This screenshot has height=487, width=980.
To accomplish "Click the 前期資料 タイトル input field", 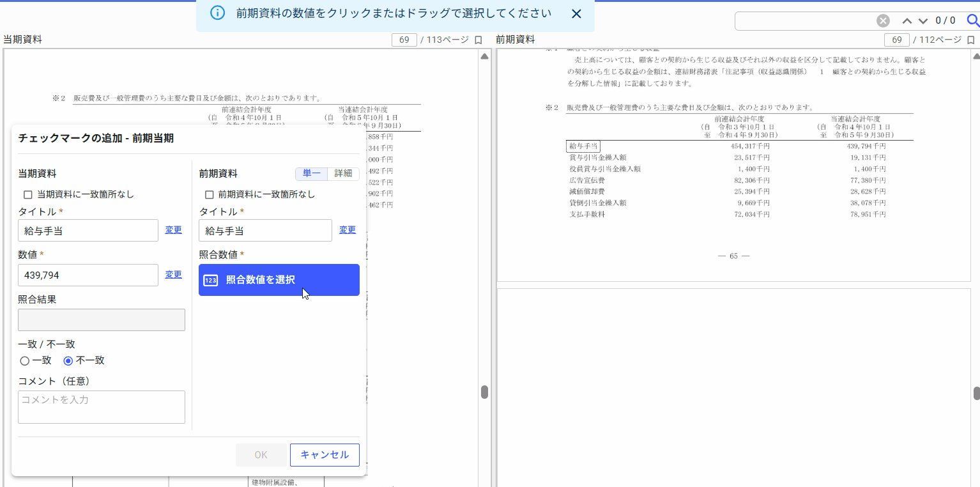I will click(265, 231).
